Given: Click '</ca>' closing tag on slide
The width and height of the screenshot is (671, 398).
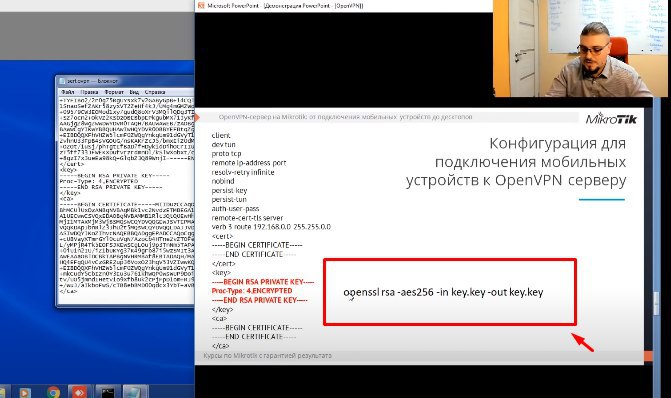Looking at the screenshot, I should [x=220, y=346].
